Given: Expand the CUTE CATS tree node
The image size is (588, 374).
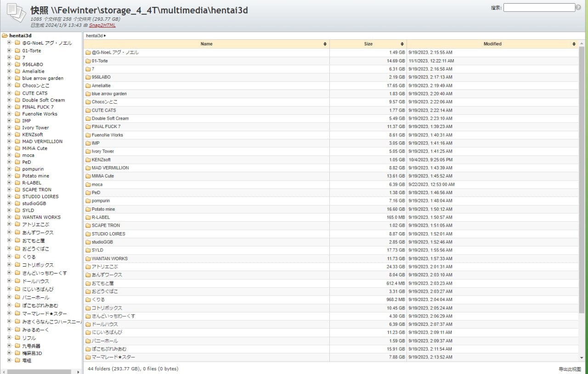Looking at the screenshot, I should (9, 93).
